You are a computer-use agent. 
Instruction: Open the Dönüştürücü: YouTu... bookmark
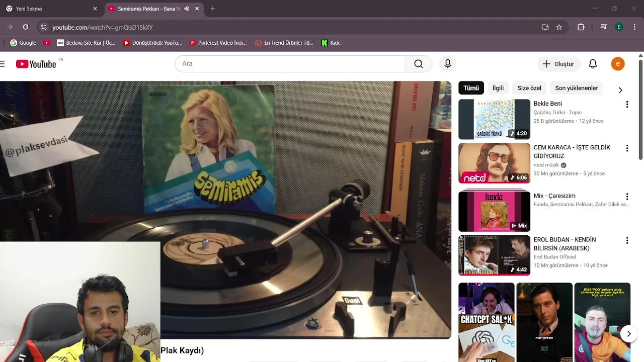[x=152, y=43]
